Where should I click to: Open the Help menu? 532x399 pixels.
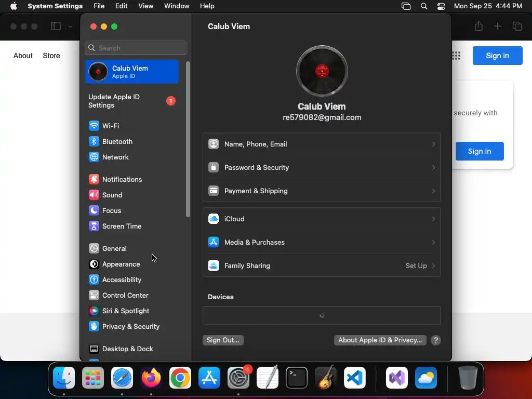[x=207, y=6]
